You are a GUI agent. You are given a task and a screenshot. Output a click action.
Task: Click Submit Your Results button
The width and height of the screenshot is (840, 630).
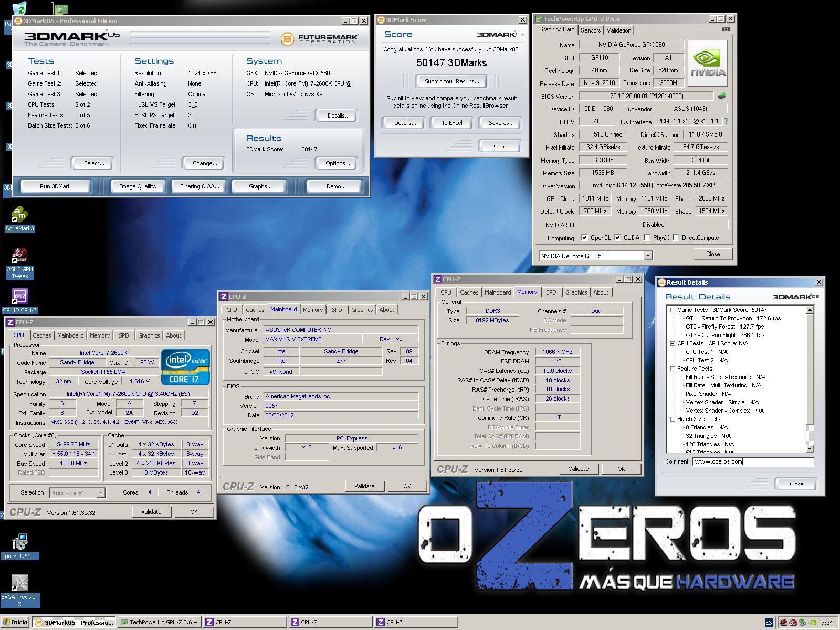451,81
